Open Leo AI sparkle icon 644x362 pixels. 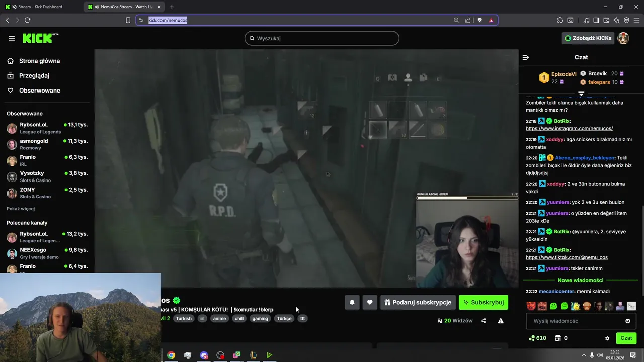click(616, 20)
